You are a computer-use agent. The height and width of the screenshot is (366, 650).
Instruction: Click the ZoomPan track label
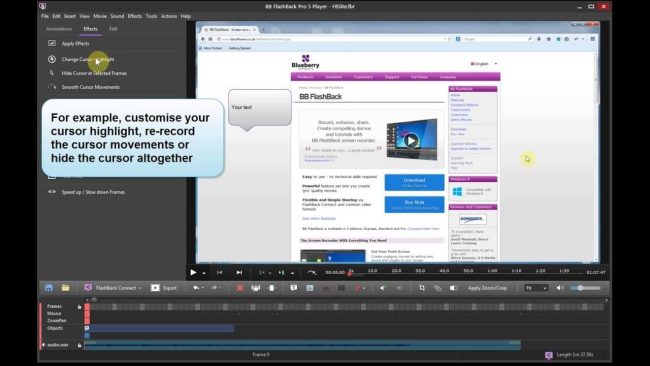(x=56, y=321)
